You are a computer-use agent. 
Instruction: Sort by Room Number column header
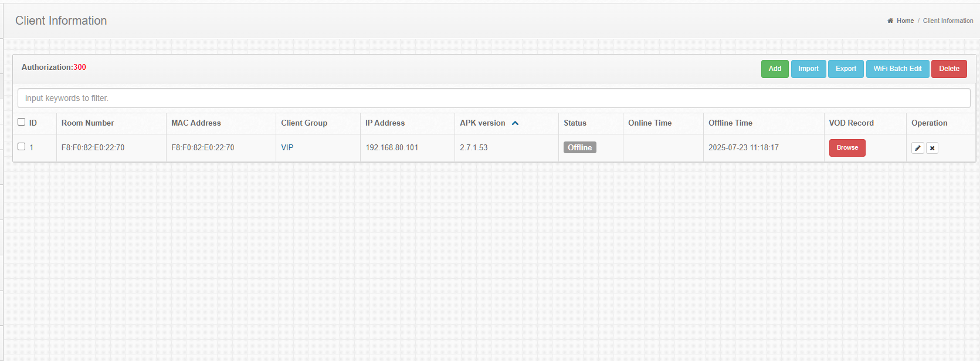point(88,123)
